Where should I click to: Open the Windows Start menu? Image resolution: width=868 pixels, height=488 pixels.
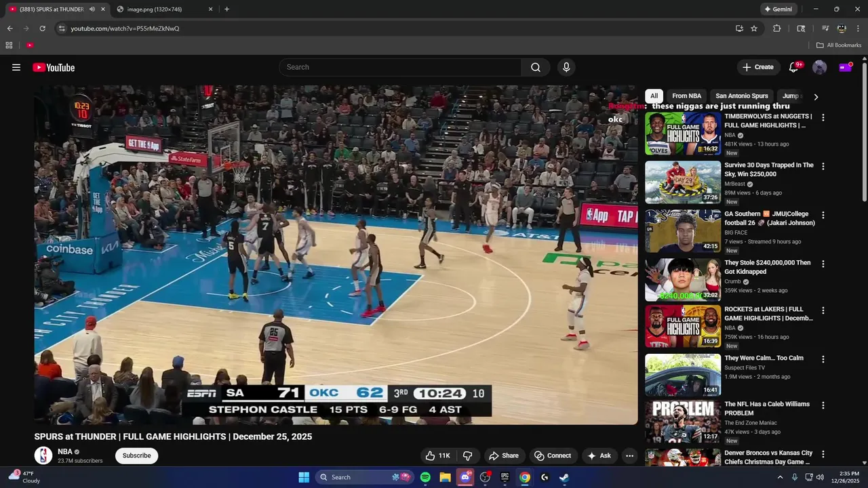(304, 477)
